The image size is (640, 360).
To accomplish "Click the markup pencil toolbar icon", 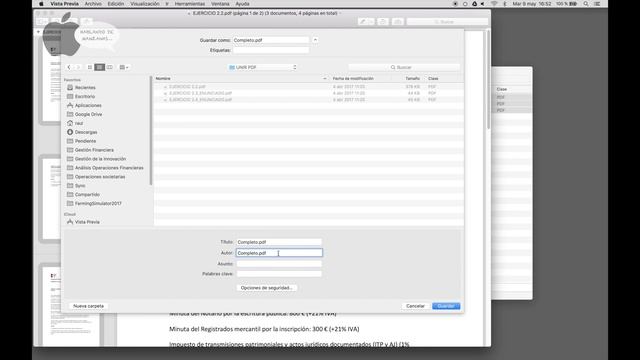I will tap(362, 21).
